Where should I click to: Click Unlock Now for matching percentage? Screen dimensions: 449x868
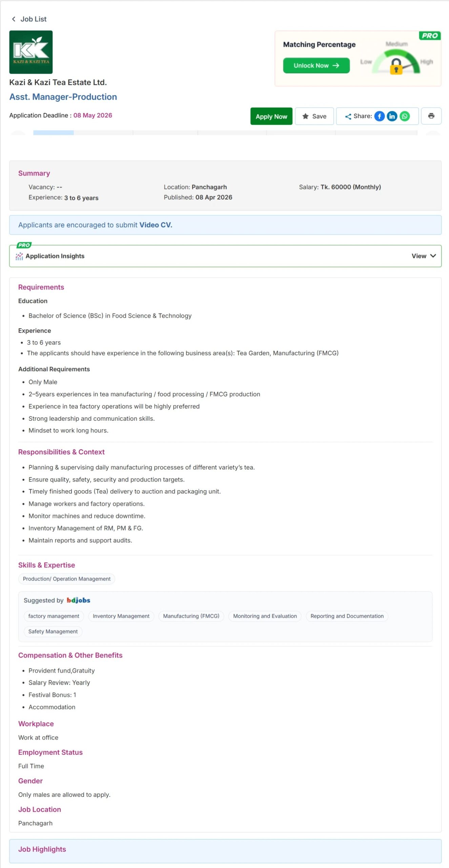coord(316,65)
